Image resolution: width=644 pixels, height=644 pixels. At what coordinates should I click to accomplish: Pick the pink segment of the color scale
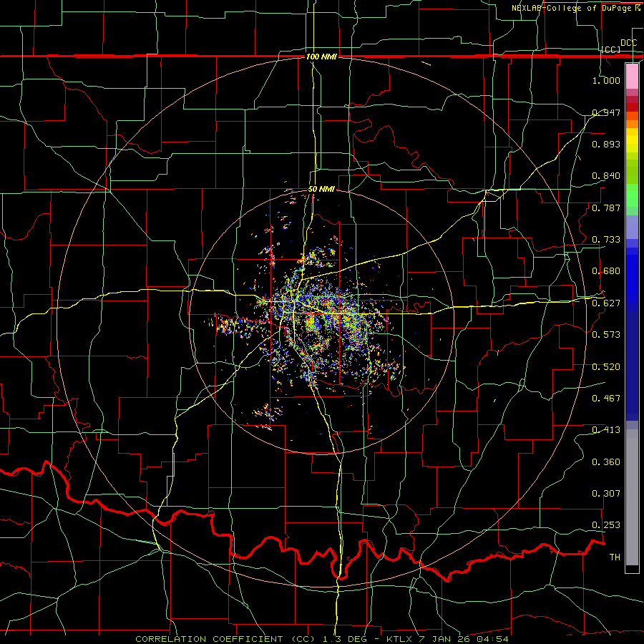(x=632, y=76)
